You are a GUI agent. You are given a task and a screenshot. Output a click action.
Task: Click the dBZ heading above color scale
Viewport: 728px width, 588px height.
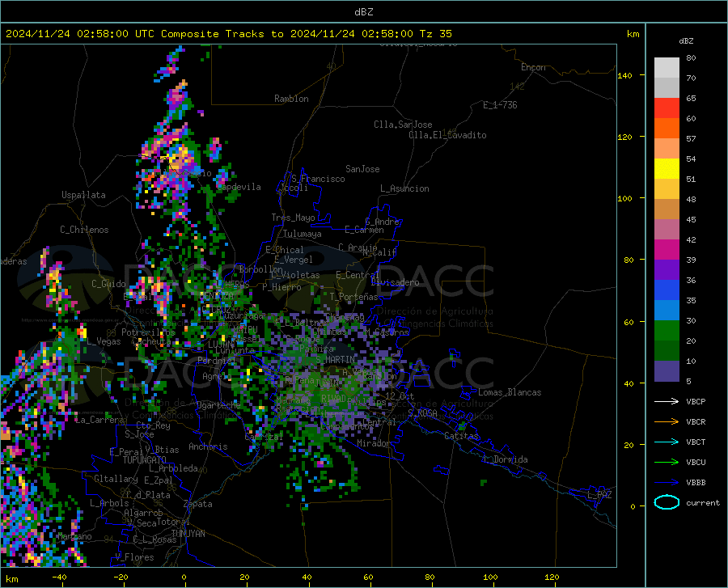tap(686, 40)
